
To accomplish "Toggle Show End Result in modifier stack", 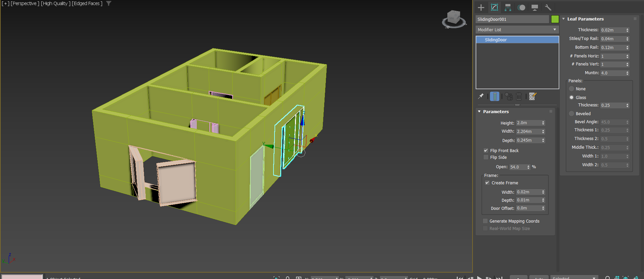I will [x=495, y=96].
